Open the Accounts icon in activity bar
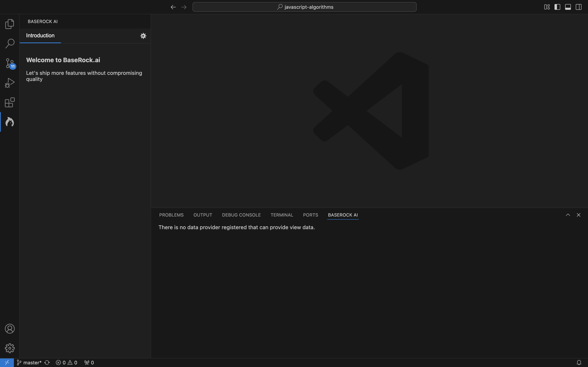Screen dimensions: 588x367 tap(10, 328)
